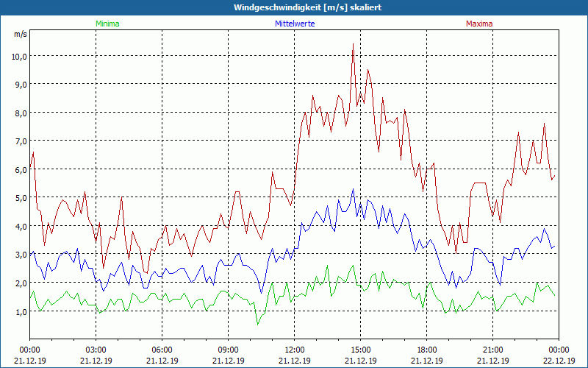
Task: Click the 06:00 time axis label
Action: (162, 350)
